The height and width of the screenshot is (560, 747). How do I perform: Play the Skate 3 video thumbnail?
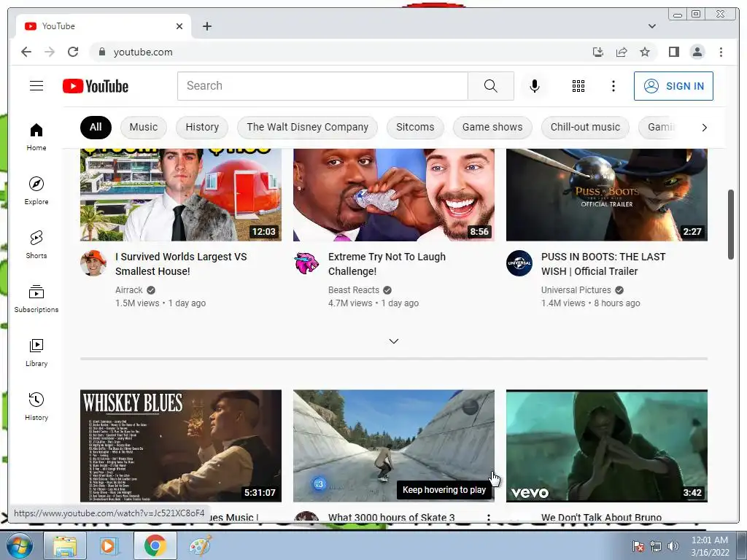pyautogui.click(x=393, y=446)
